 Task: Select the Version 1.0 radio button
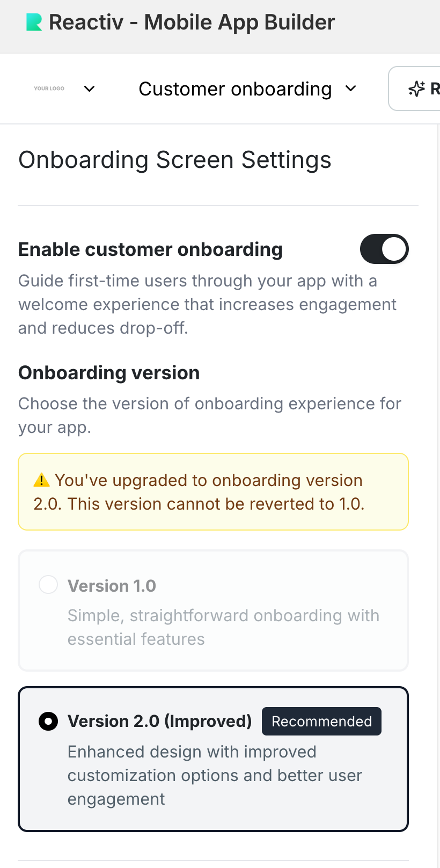point(48,585)
